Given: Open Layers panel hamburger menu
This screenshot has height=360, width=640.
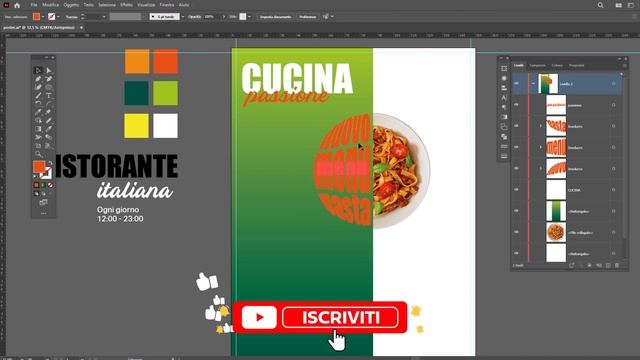Looking at the screenshot, I should (624, 65).
